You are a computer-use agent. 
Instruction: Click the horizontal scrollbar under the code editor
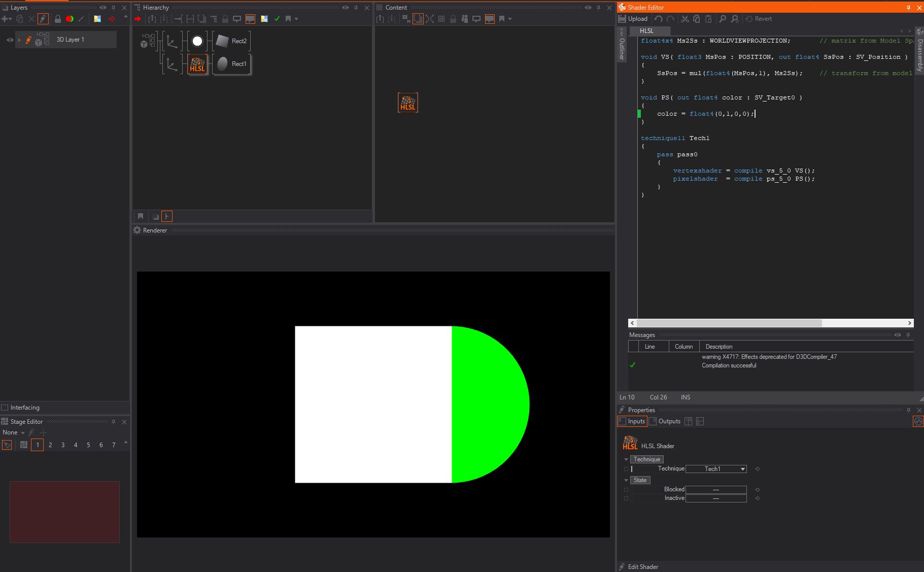(x=729, y=323)
